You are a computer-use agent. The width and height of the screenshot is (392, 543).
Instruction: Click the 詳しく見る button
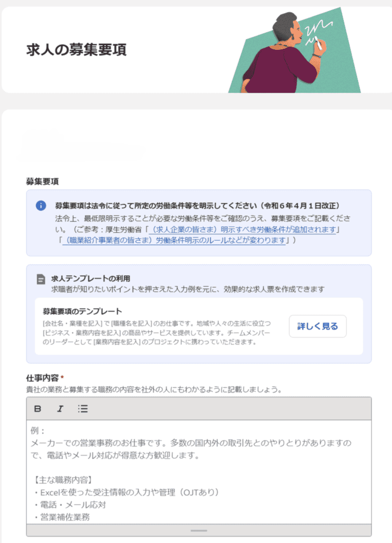point(318,326)
